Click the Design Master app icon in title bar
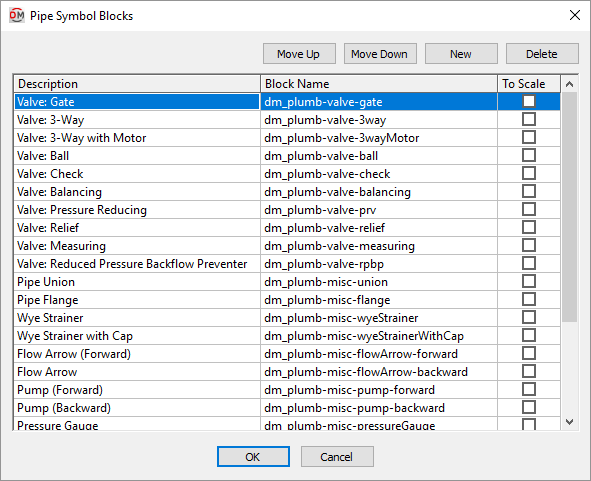This screenshot has height=481, width=591. point(17,16)
